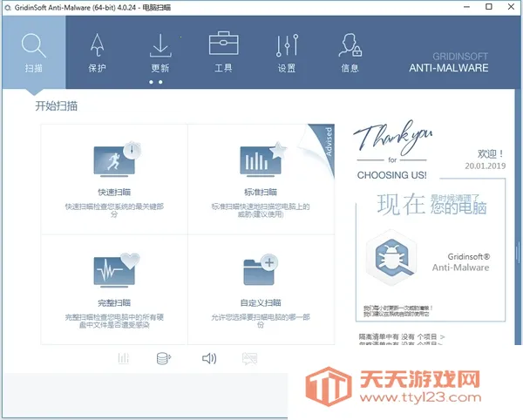The width and height of the screenshot is (523, 420).
Task: Click the pagination dots under 更新
Action: coord(155,82)
